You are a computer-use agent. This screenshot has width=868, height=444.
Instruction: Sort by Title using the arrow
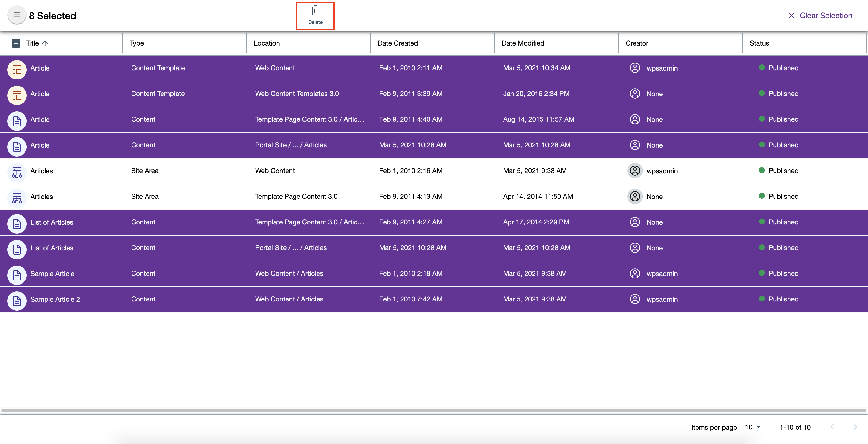coord(45,43)
